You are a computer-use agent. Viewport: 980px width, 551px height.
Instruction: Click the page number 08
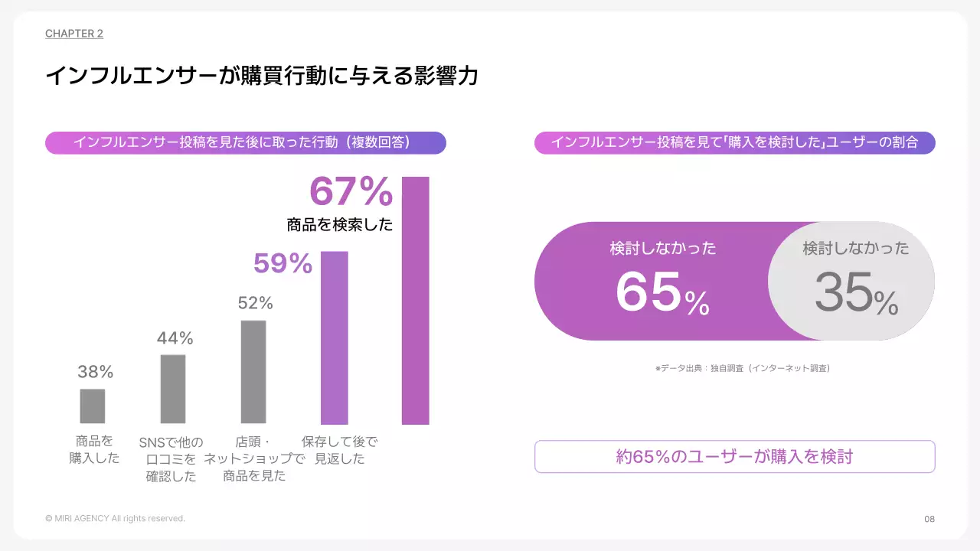(x=929, y=519)
